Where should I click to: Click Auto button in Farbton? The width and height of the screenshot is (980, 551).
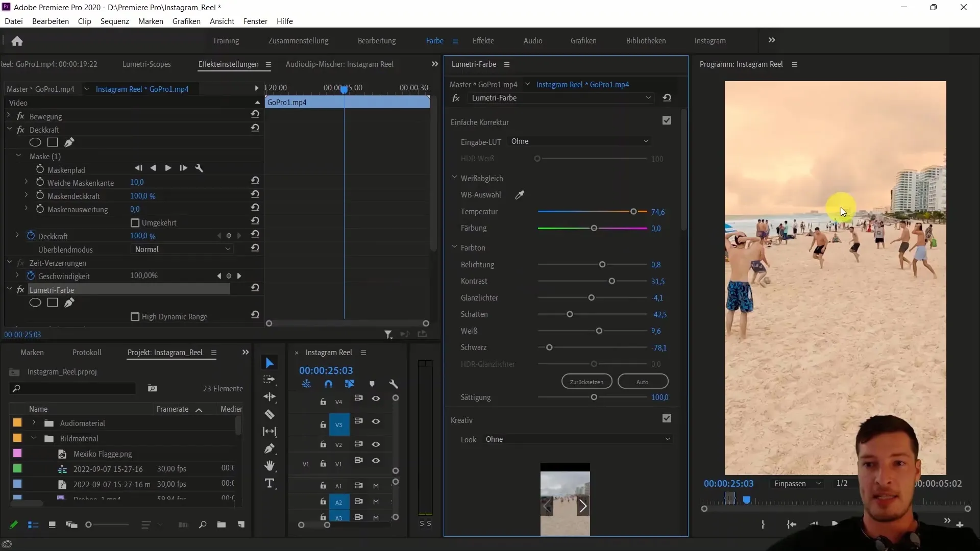[643, 382]
